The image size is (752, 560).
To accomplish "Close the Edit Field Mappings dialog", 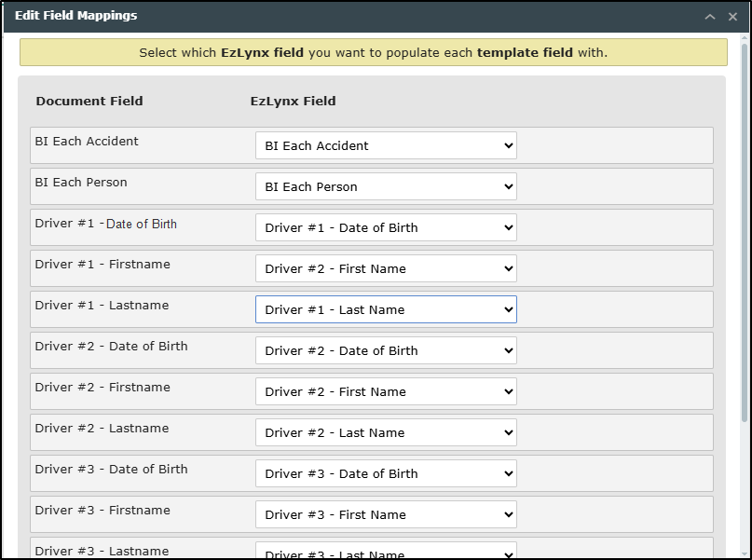I will 732,17.
